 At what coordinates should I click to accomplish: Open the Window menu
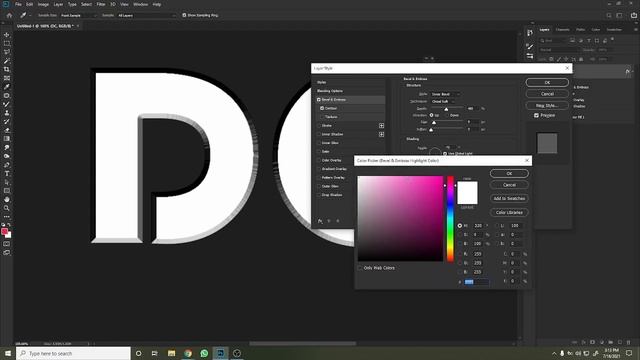coord(140,4)
